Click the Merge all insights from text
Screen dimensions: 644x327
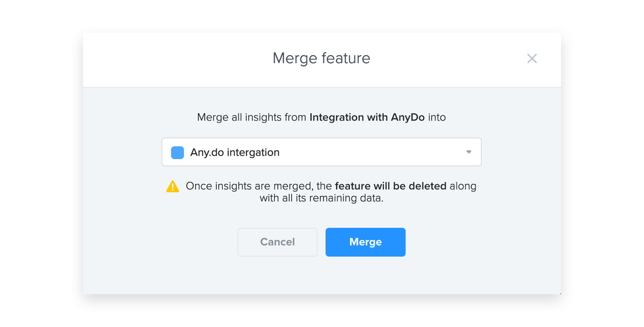[x=252, y=117]
